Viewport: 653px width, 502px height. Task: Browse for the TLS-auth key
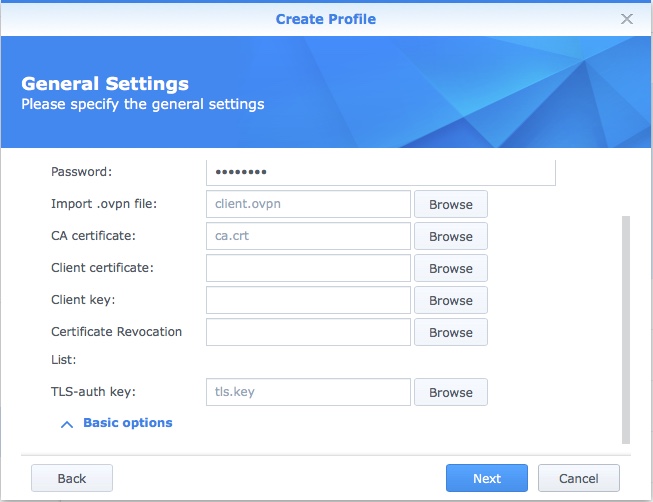[450, 392]
